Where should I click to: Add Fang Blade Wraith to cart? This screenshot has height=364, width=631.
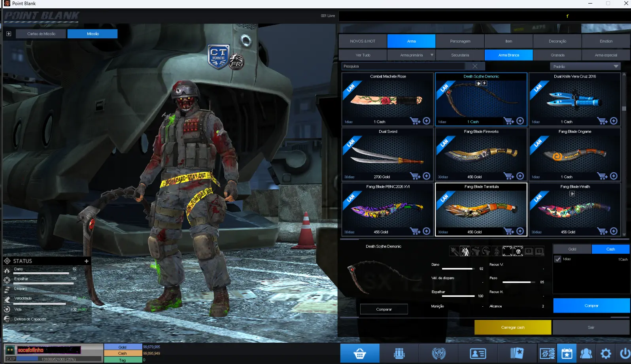(x=602, y=231)
